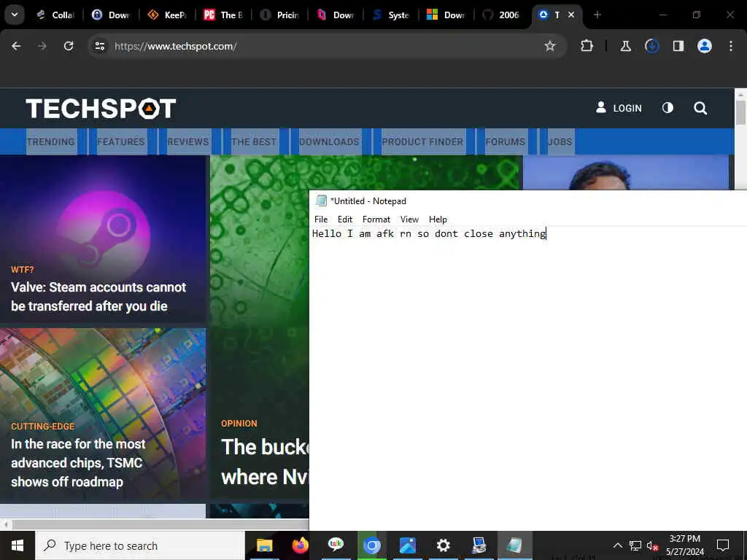The image size is (747, 560).
Task: Open TRENDING in TechSpot nav
Action: tap(51, 142)
